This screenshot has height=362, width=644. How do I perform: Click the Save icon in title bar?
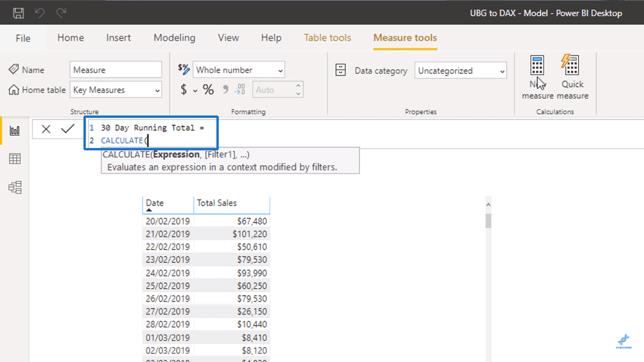(18, 13)
